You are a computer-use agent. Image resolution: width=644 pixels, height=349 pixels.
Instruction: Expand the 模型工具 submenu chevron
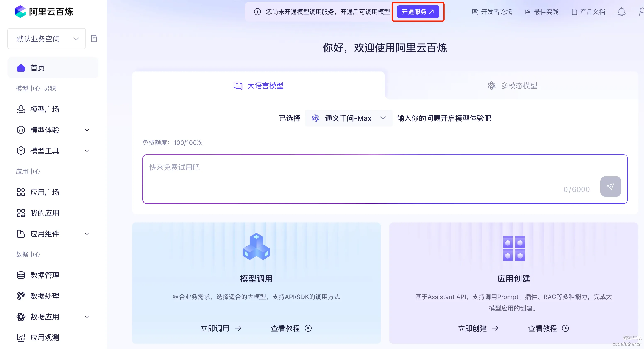pos(87,151)
